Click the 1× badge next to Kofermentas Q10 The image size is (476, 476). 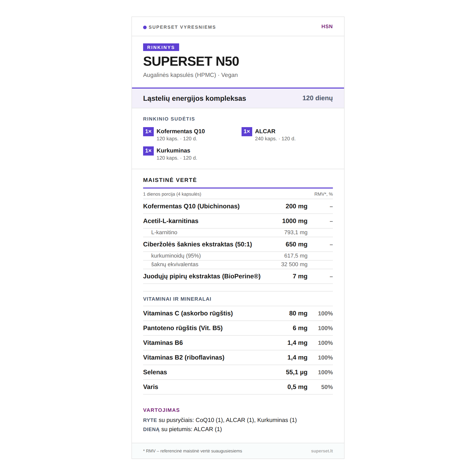click(x=148, y=131)
